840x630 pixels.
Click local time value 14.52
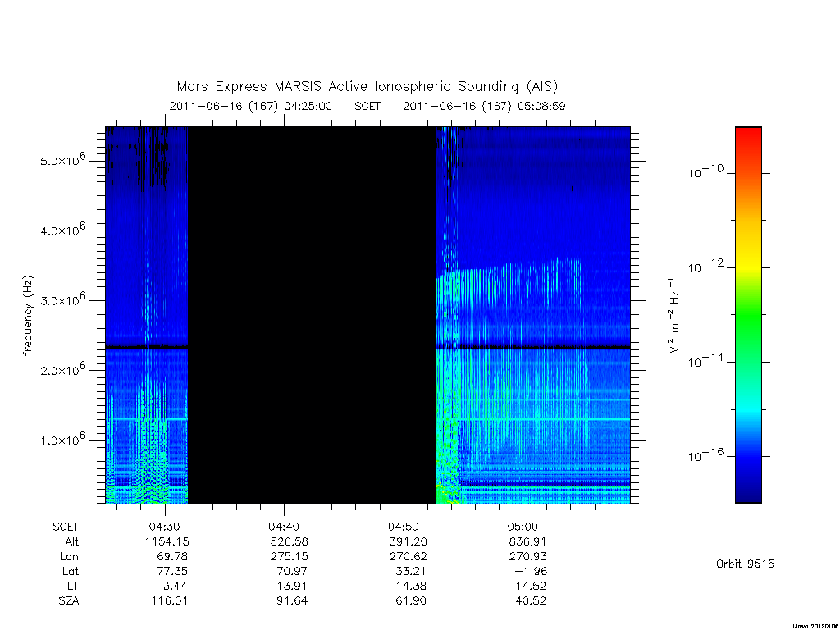[531, 586]
